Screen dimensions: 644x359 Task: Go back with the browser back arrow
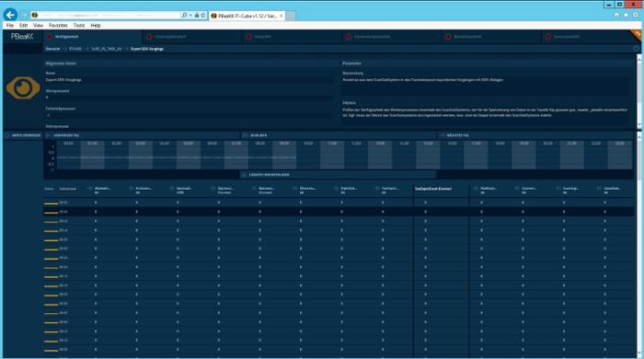point(10,15)
